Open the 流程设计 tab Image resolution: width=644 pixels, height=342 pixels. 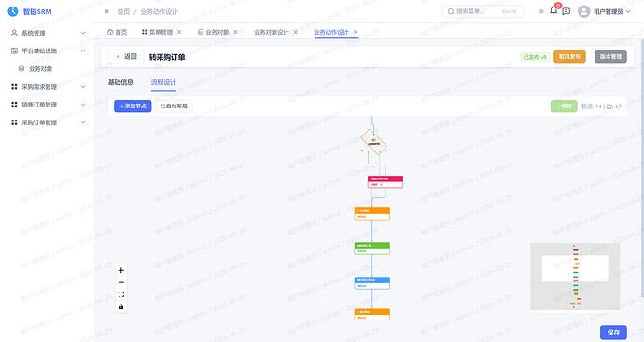coord(163,82)
